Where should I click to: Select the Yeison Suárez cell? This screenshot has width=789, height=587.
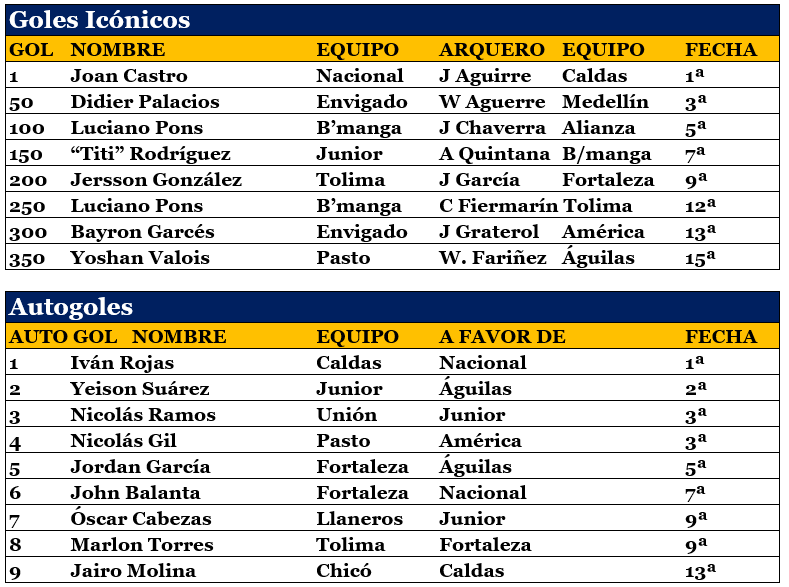tap(140, 389)
